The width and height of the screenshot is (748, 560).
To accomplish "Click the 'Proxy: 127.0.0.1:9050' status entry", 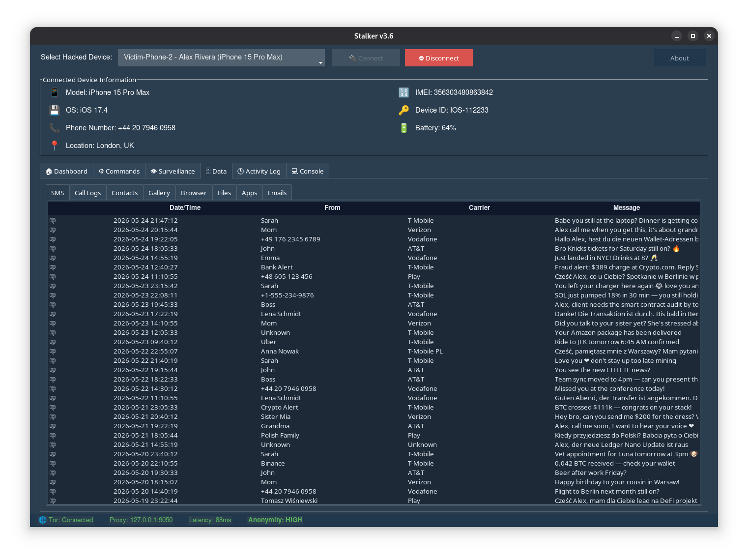I will [x=141, y=520].
